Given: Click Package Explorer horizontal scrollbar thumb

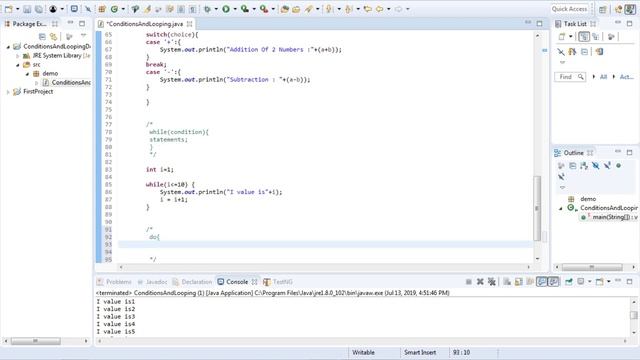Looking at the screenshot, I should point(36,341).
